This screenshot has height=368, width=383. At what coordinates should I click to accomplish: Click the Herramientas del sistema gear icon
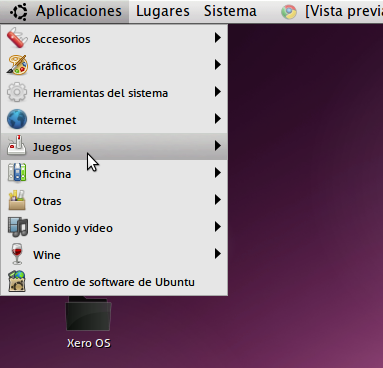pos(17,92)
